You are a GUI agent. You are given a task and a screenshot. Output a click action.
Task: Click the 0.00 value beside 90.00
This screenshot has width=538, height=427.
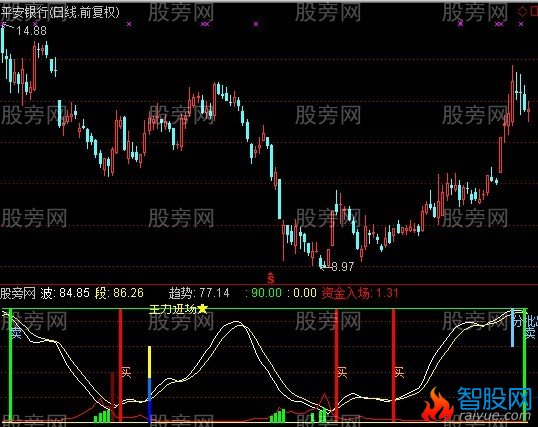(305, 293)
